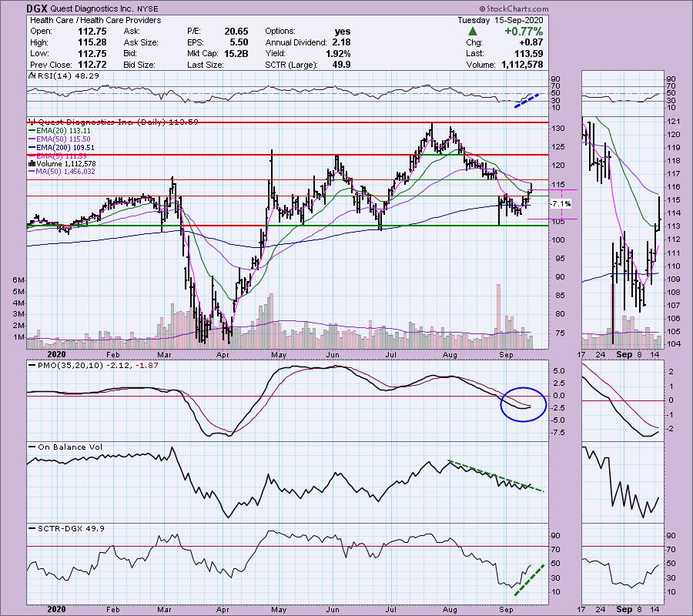Image resolution: width=693 pixels, height=616 pixels.
Task: Click the EMA(200) 109.51 legend entry
Action: pos(65,148)
